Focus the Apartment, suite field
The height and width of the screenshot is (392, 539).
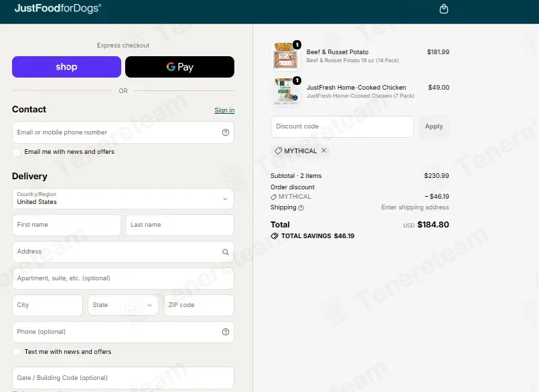pyautogui.click(x=123, y=278)
